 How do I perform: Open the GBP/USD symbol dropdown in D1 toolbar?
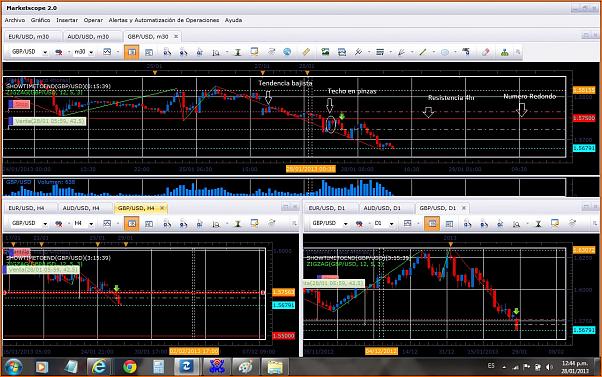[346, 223]
